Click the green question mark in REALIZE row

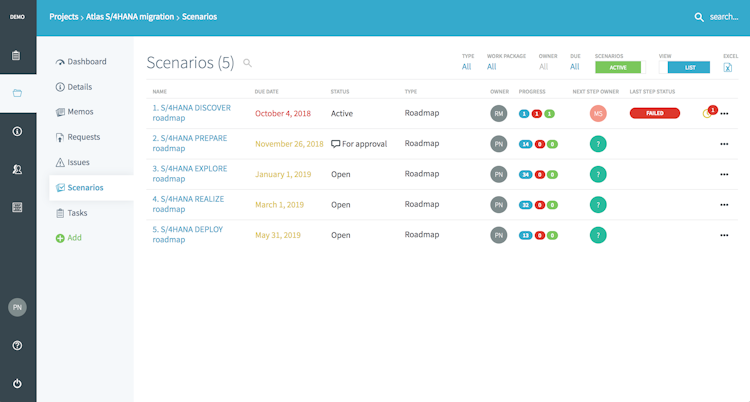(598, 205)
